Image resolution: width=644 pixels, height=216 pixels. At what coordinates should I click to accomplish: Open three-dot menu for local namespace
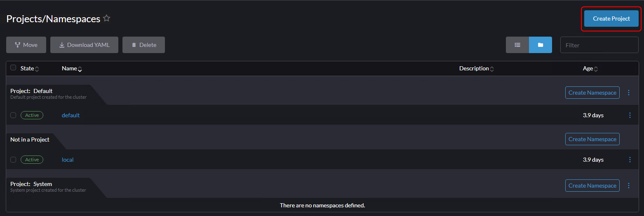point(630,160)
